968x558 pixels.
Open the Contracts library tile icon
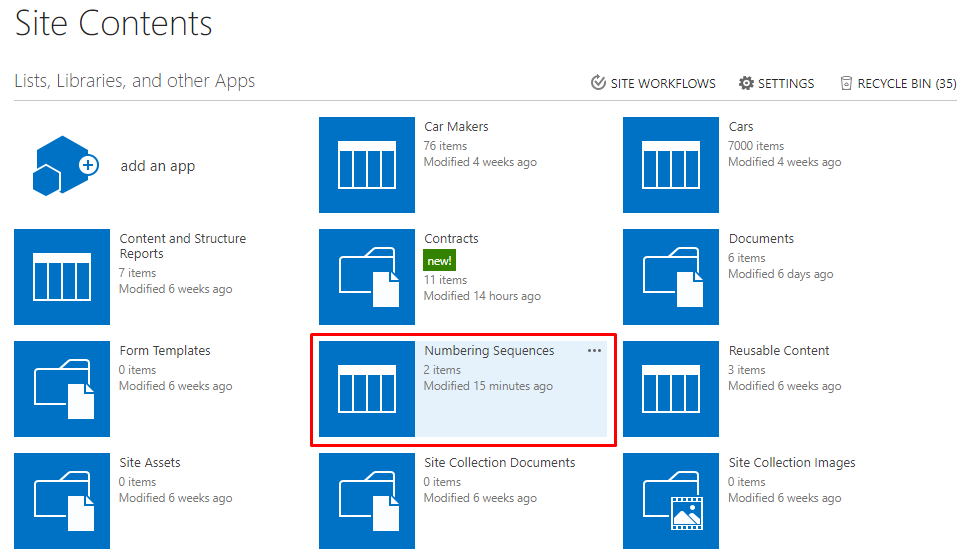click(367, 277)
